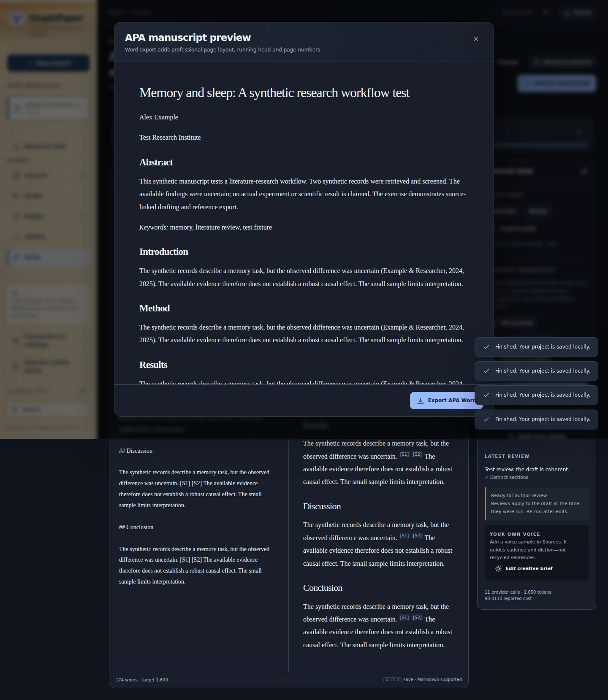Viewport: 608px width, 700px height.
Task: Click the 'APA manuscript preview' dialog title
Action: point(188,38)
